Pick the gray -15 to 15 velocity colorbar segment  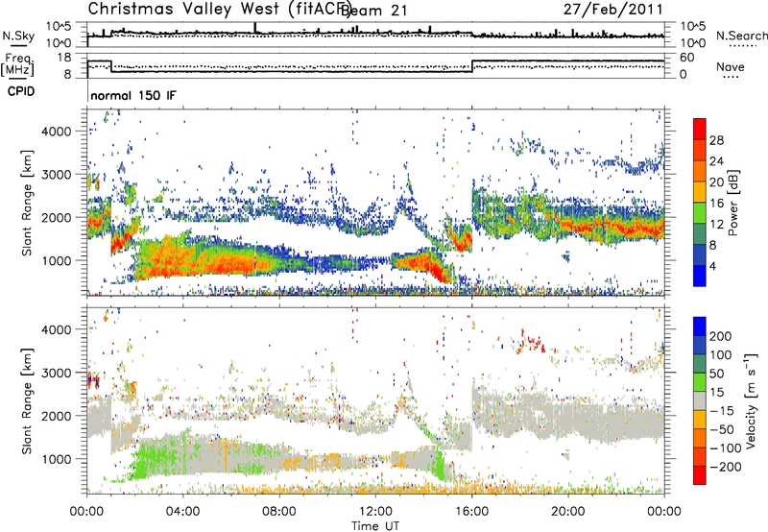(x=700, y=400)
